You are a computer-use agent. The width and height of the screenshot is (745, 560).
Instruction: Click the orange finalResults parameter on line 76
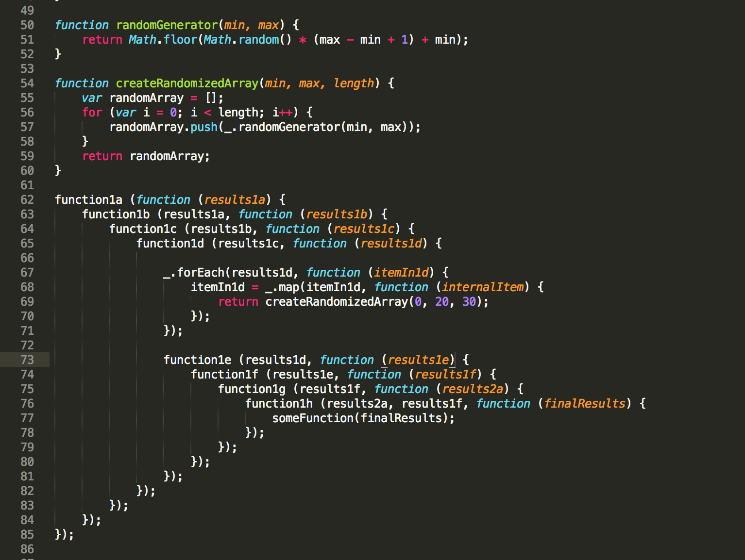585,404
